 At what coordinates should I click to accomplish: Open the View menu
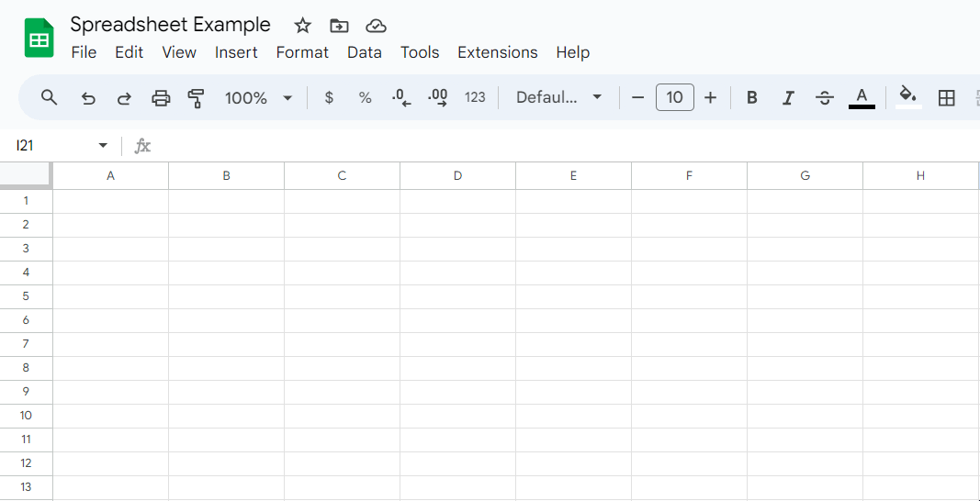click(x=179, y=52)
